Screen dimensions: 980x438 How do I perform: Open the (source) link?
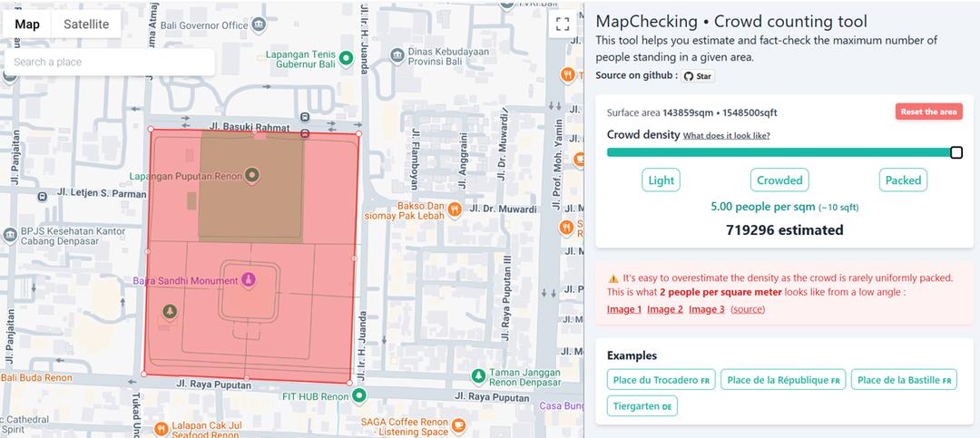pyautogui.click(x=748, y=309)
